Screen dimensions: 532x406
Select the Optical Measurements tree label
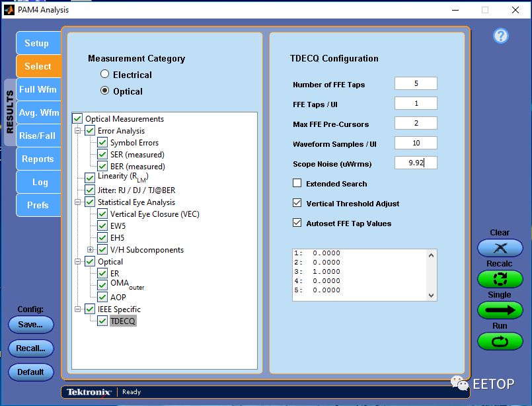click(x=124, y=119)
